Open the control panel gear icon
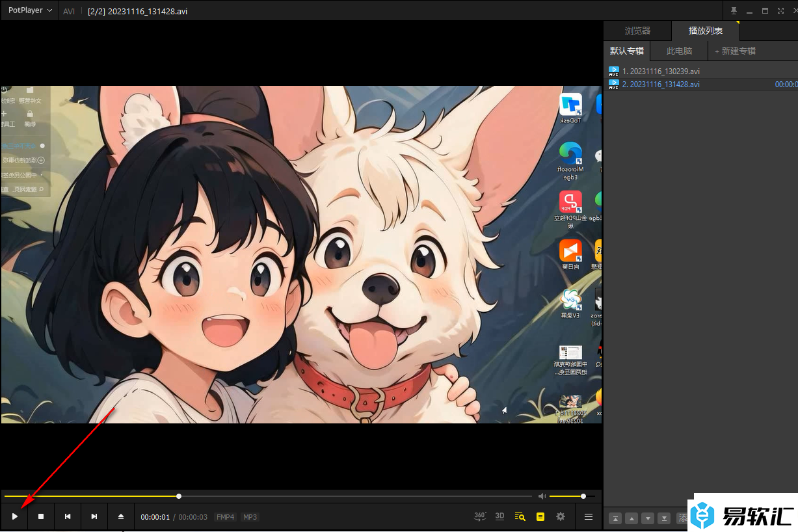 coord(561,516)
